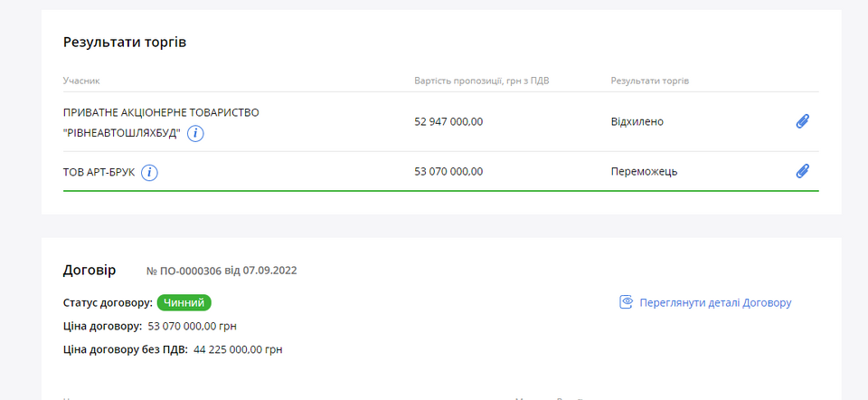Click the "Учасник" column header
This screenshot has height=400, width=868.
click(x=81, y=81)
